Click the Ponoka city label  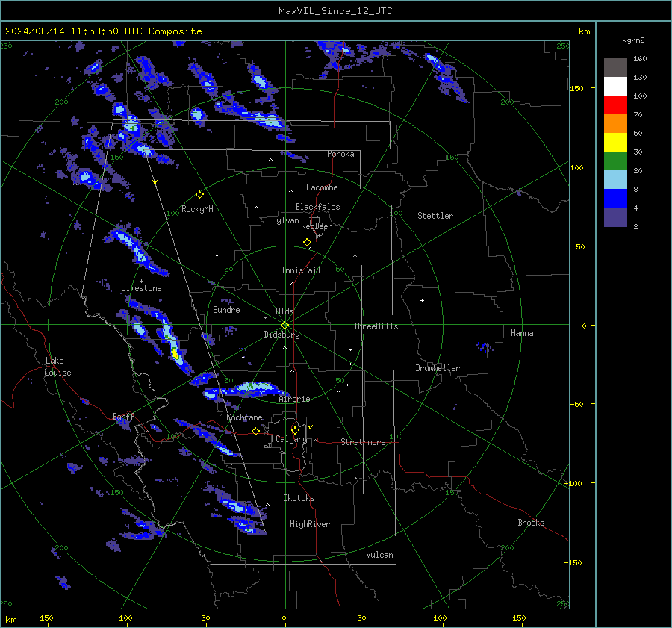click(x=340, y=154)
